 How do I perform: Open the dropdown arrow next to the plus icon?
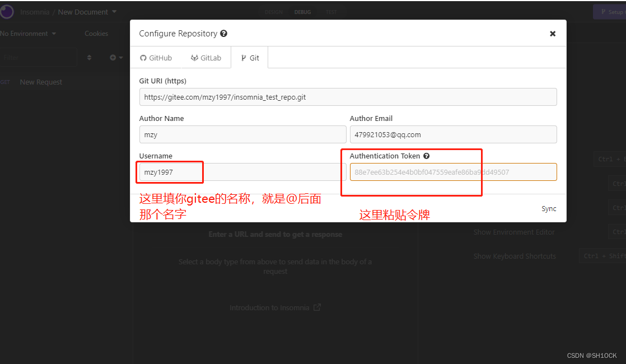coord(120,57)
